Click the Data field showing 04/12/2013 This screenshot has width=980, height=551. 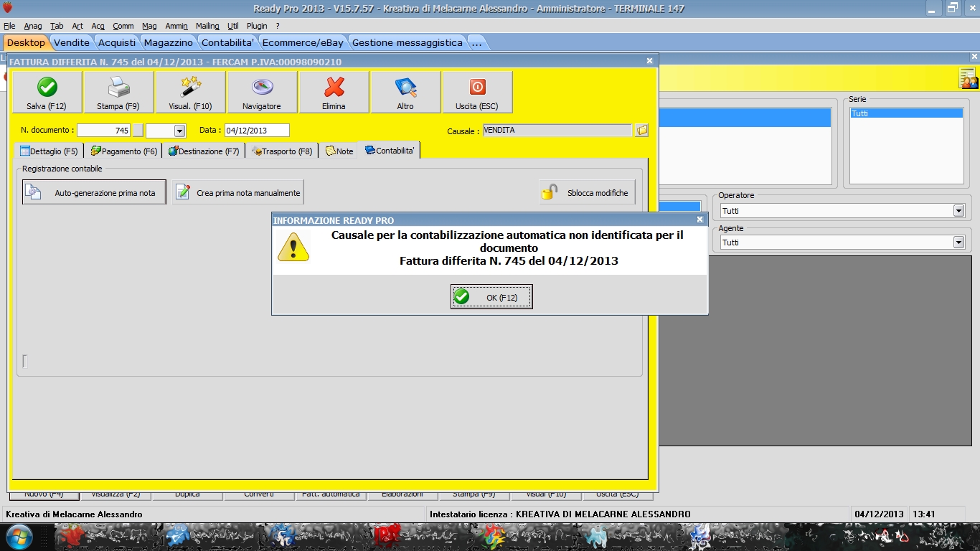[x=257, y=131]
